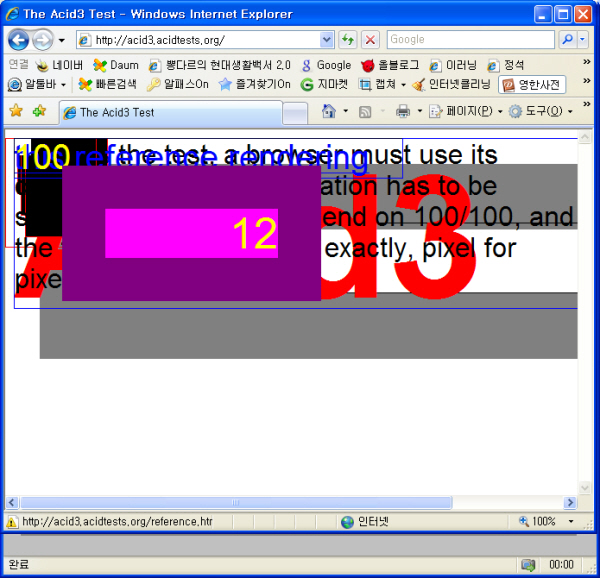This screenshot has width=600, height=578.
Task: Click the horizontal scrollbar thumb
Action: (x=236, y=502)
